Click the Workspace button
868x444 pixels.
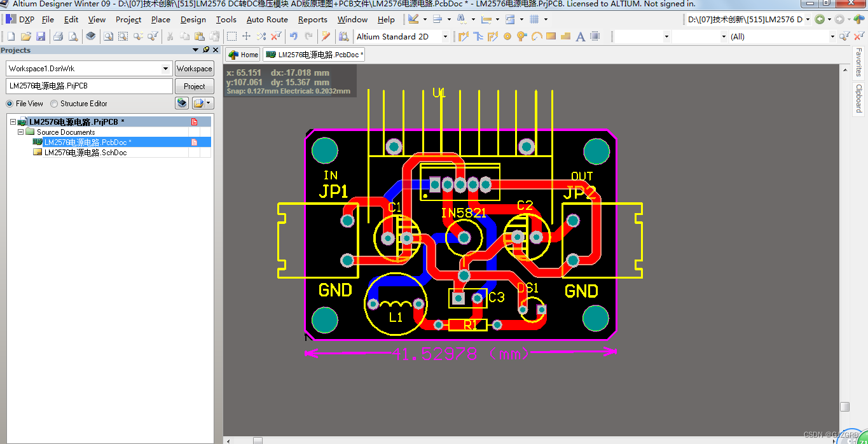tap(194, 68)
